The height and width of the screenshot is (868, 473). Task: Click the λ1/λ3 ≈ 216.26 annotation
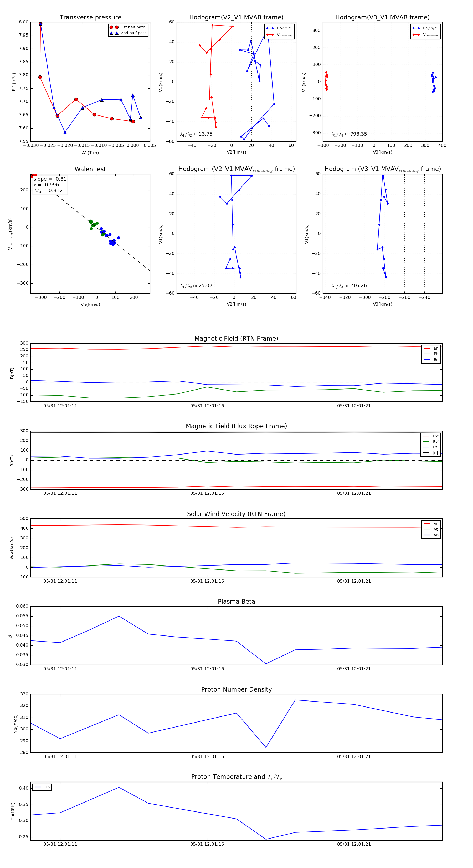pos(349,286)
